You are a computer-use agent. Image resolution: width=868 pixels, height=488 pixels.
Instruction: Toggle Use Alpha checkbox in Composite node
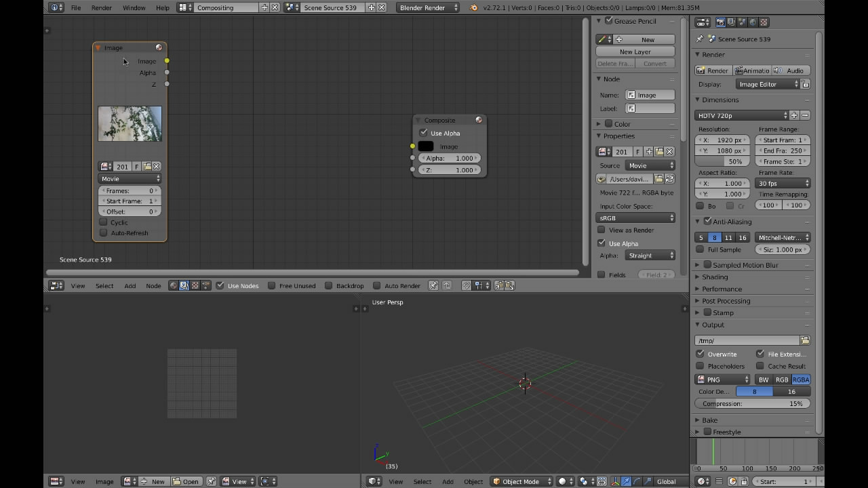(x=424, y=133)
